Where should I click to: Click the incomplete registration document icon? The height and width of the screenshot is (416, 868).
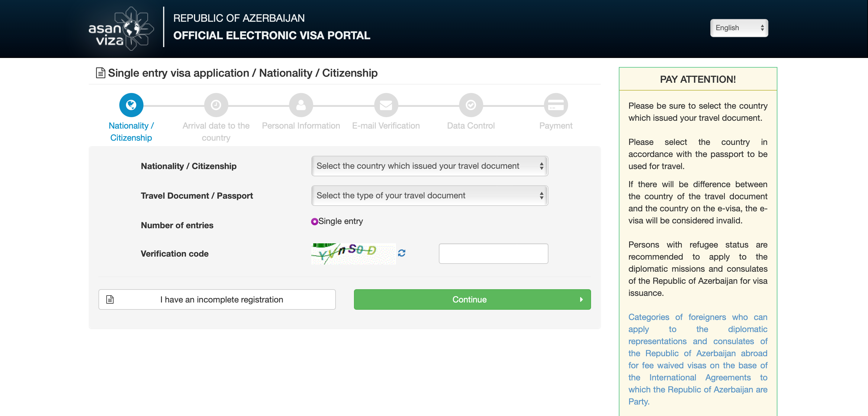[111, 299]
